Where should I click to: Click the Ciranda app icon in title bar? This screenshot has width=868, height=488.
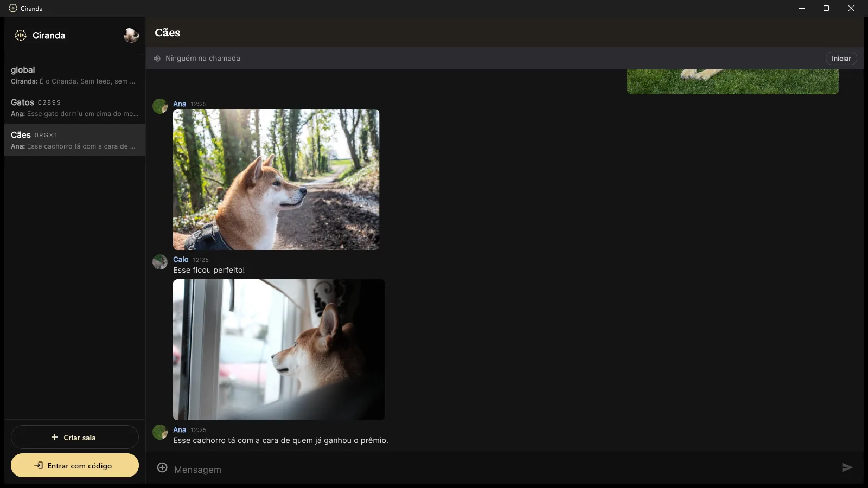coord(13,8)
